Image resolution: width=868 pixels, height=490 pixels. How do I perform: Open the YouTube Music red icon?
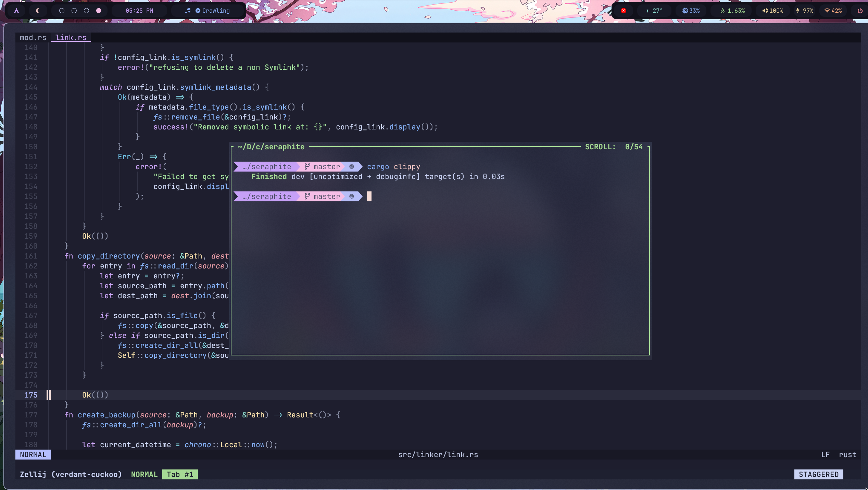point(624,11)
